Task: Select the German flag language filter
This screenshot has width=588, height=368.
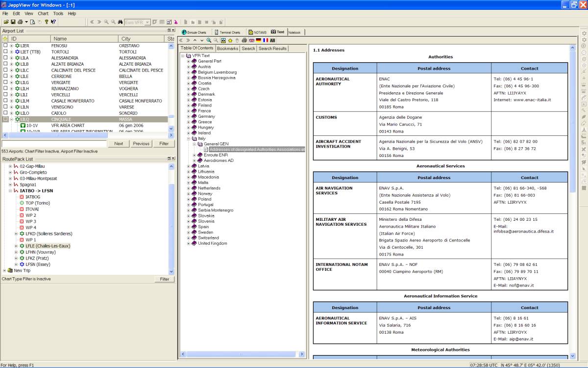Action: [x=258, y=40]
